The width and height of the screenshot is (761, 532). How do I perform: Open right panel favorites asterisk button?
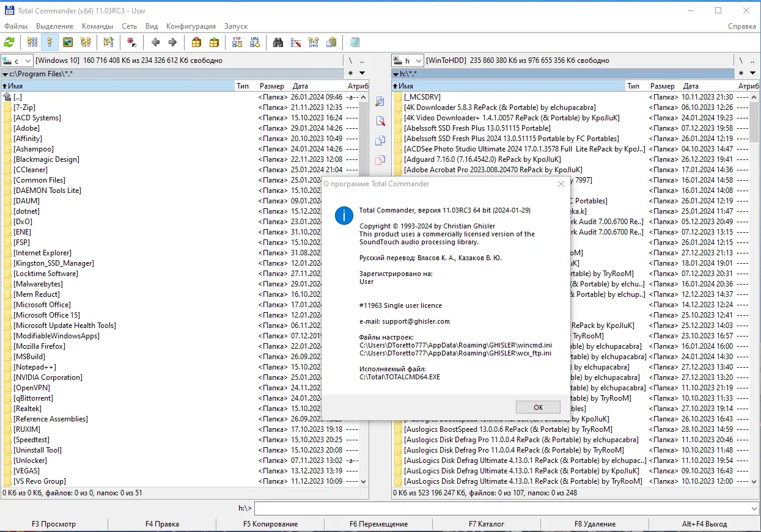741,74
